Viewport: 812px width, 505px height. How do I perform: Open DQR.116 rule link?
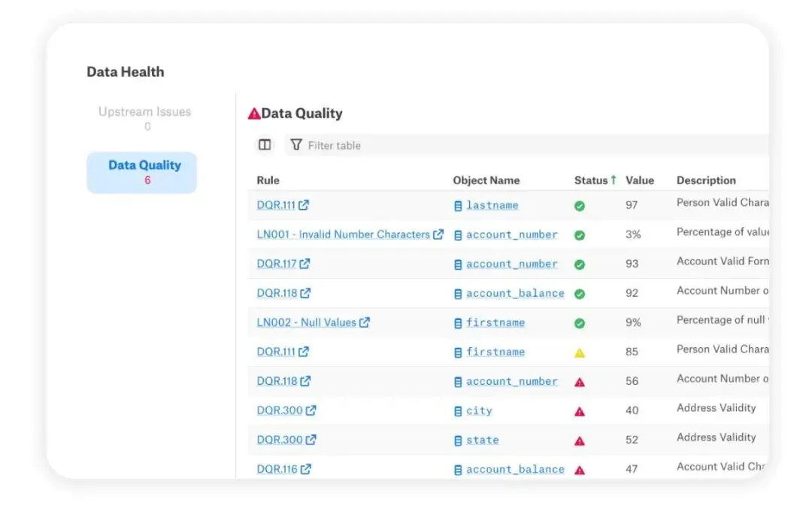click(277, 469)
